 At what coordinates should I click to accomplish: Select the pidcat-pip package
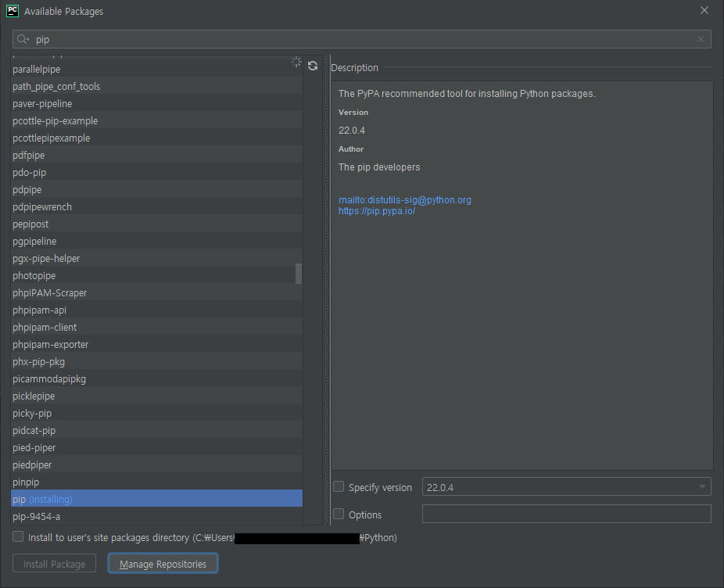(156, 431)
